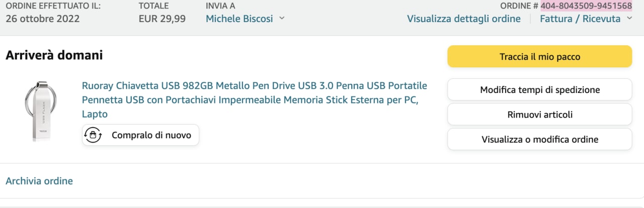Viewport: 644px width, 208px height.
Task: Click the buy-again circular arrows icon
Action: 94,135
